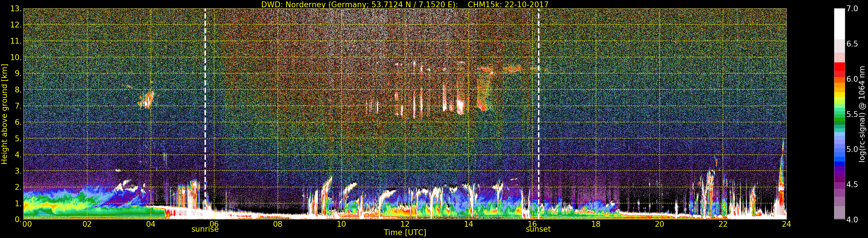Click the '0.' height axis tick label

(18, 219)
